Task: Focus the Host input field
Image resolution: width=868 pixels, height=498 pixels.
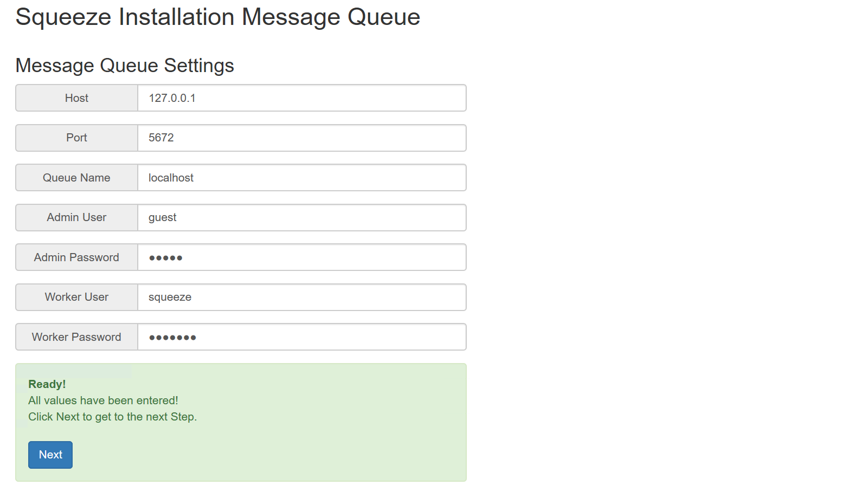Action: pyautogui.click(x=301, y=98)
